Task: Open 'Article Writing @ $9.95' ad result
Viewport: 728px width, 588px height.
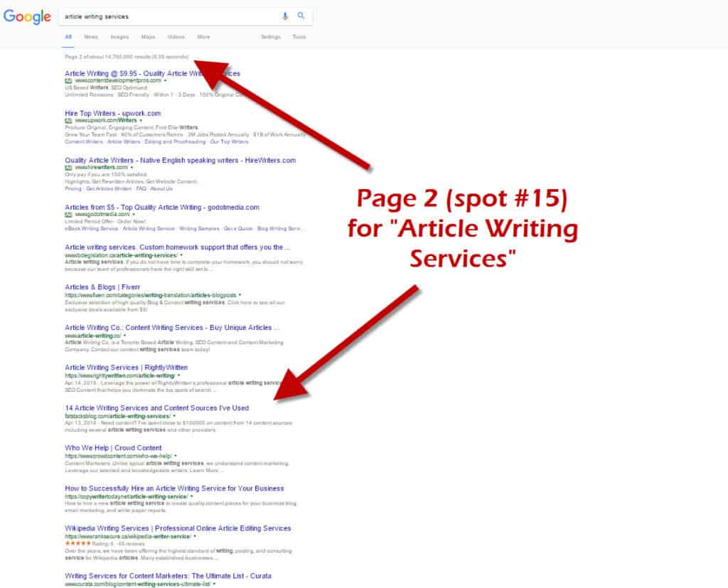Action: [152, 73]
